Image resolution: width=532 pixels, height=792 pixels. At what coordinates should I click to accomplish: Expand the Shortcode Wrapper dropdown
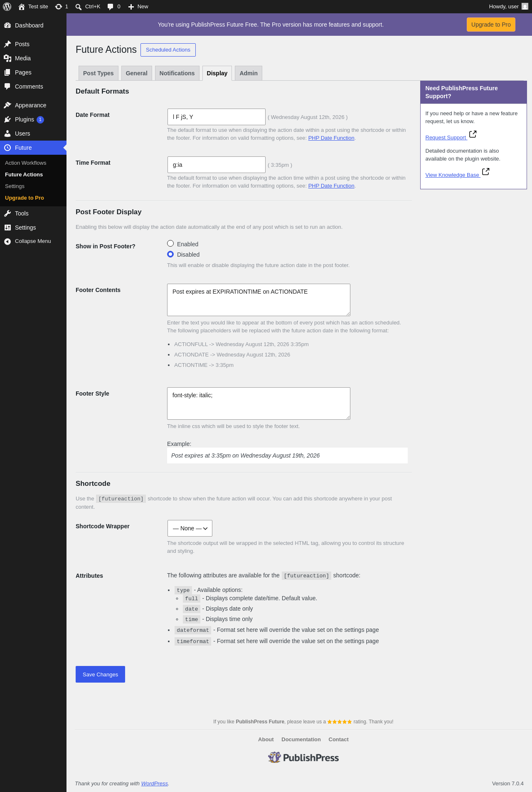point(190,528)
